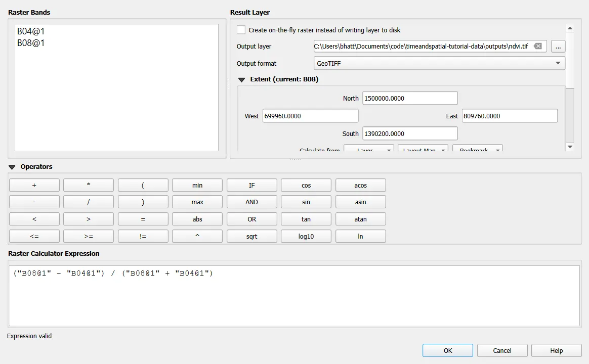Enable on-the-fly raster creation checkbox
Screen dimensions: 589x364
pos(241,30)
